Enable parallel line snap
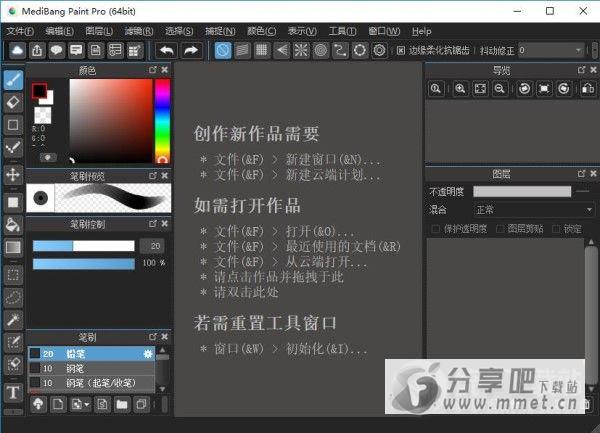Screen dimensions: 600x433 coord(243,50)
